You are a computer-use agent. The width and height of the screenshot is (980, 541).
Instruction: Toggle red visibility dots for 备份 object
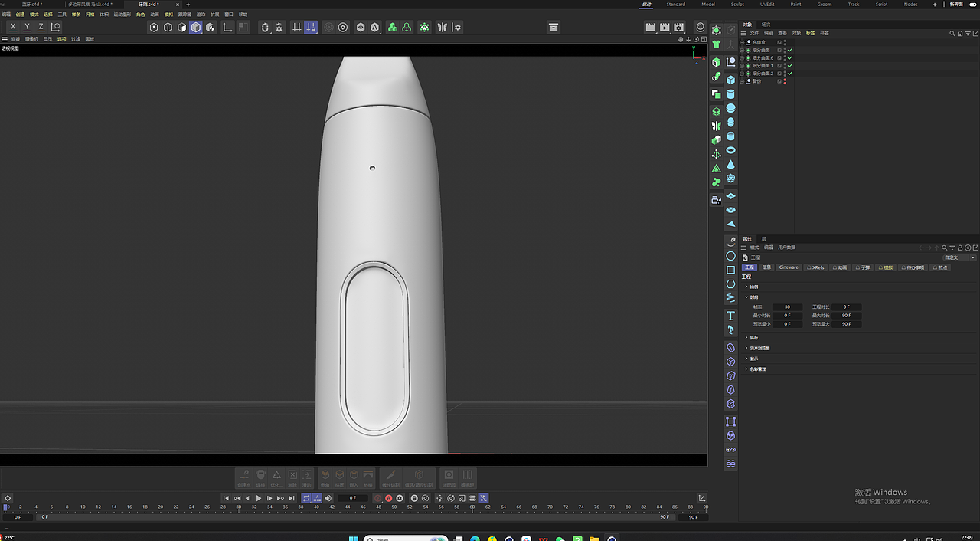point(785,81)
